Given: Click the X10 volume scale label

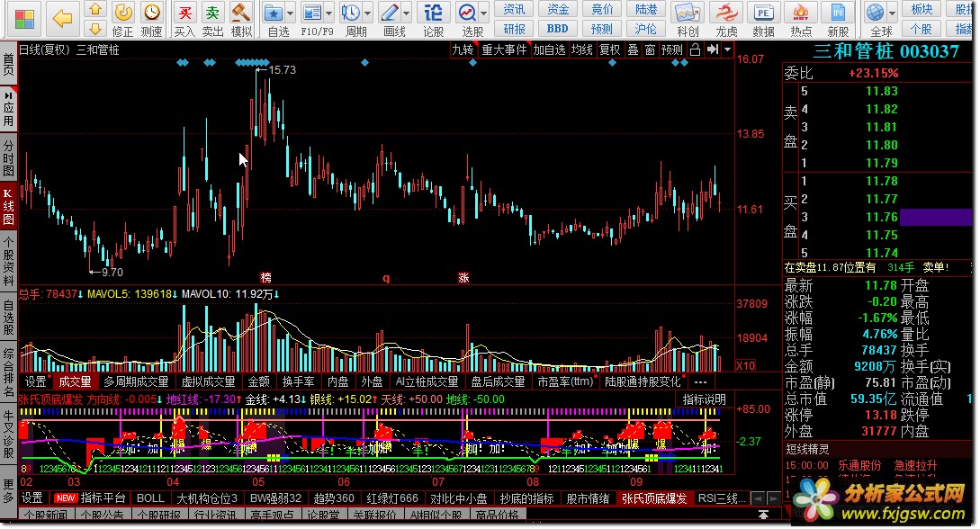Looking at the screenshot, I should (x=746, y=365).
